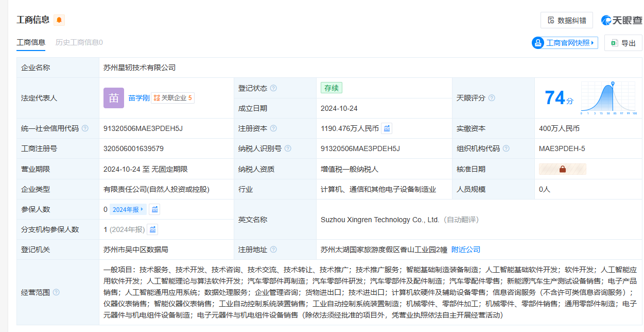Click help icon beside 统一社会信用代码
644x332 pixels.
tap(85, 128)
